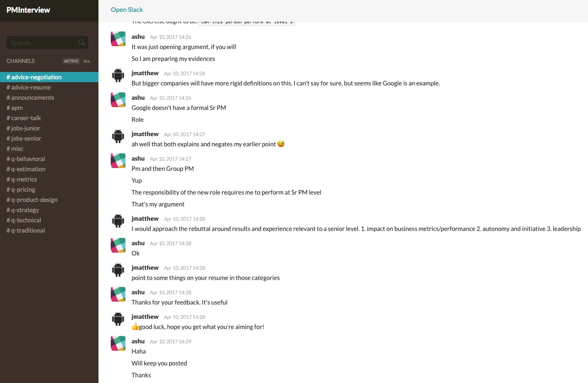The height and width of the screenshot is (383, 588).
Task: Click inside the Search input field
Action: pyautogui.click(x=41, y=43)
